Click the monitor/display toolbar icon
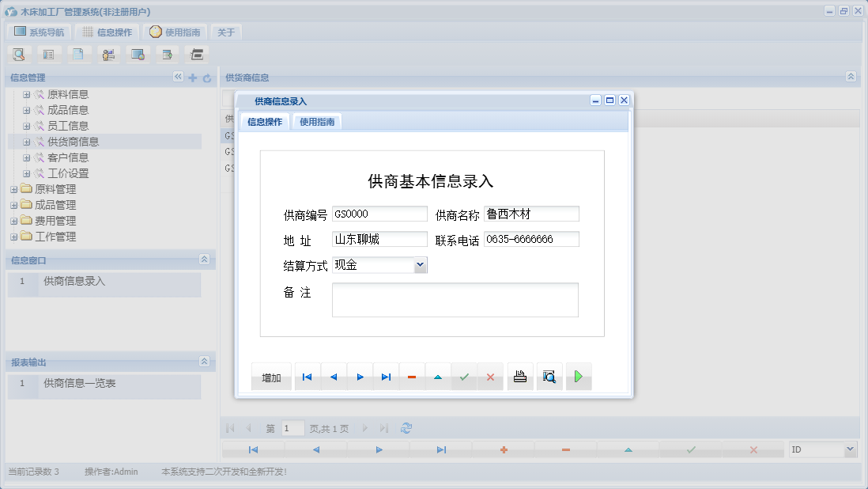The height and width of the screenshot is (489, 868). coord(138,54)
